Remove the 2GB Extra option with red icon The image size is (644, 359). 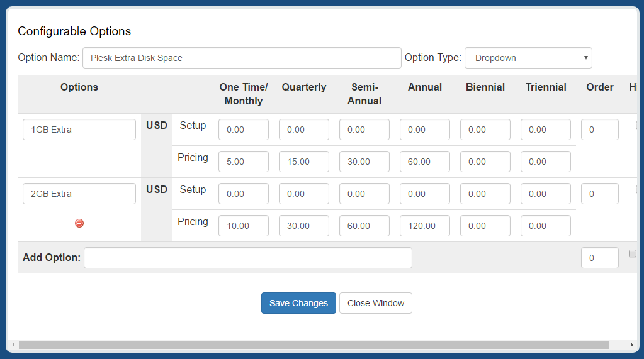click(x=79, y=223)
